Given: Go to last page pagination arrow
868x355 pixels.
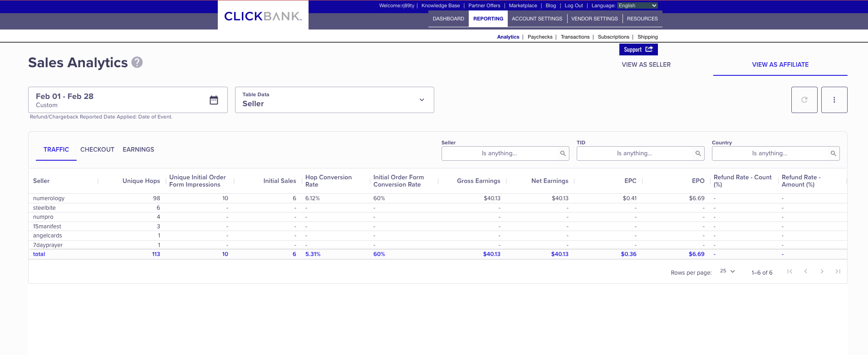Looking at the screenshot, I should point(838,271).
